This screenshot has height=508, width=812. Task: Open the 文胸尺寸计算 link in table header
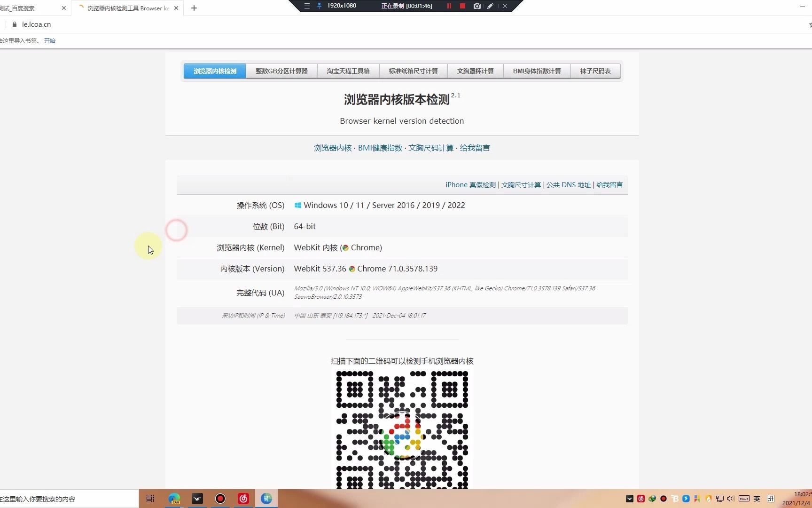point(521,185)
